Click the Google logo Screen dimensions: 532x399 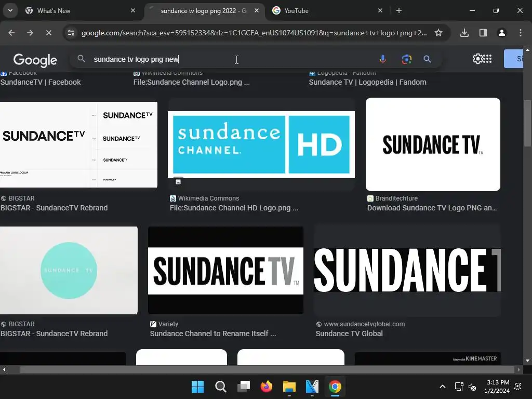[x=35, y=60]
